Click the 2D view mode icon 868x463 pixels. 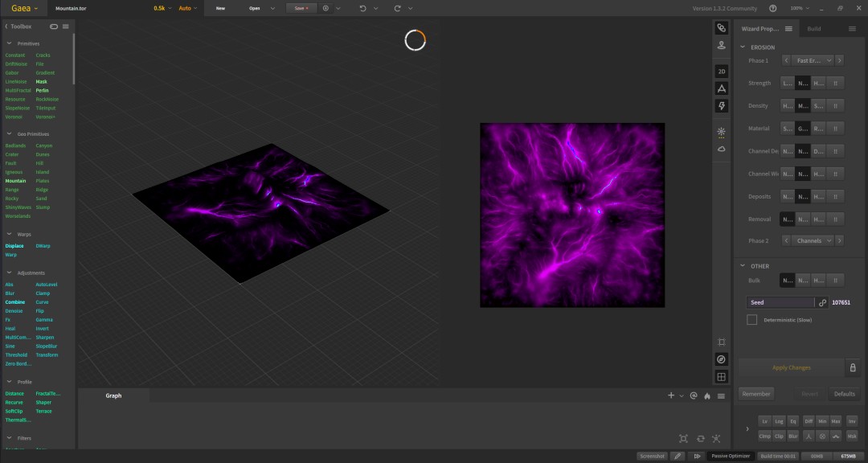pyautogui.click(x=721, y=72)
